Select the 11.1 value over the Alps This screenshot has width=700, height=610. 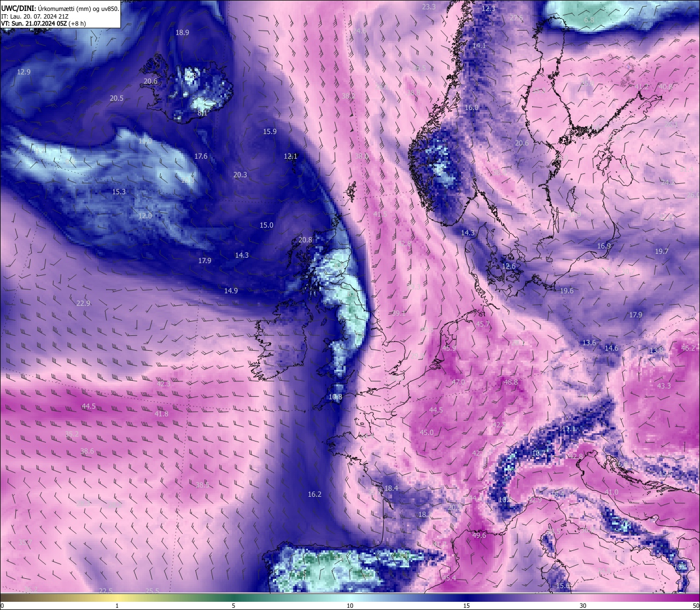click(x=569, y=428)
